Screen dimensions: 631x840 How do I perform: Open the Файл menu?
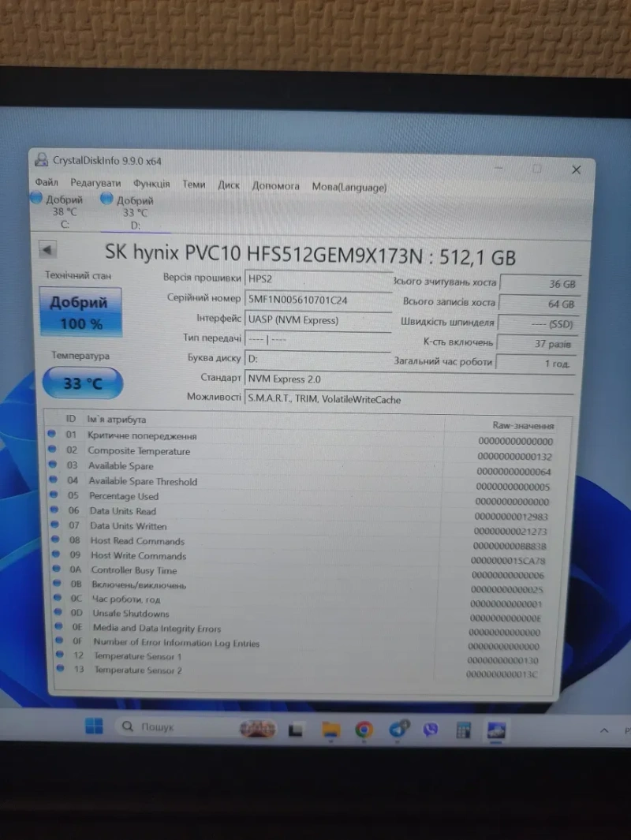pyautogui.click(x=46, y=182)
